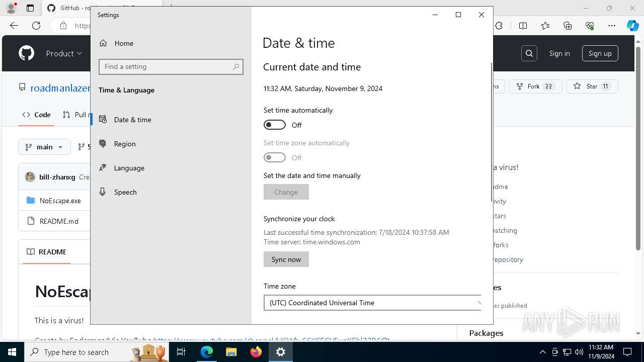Click Edge tab actions menu icon

point(30,8)
